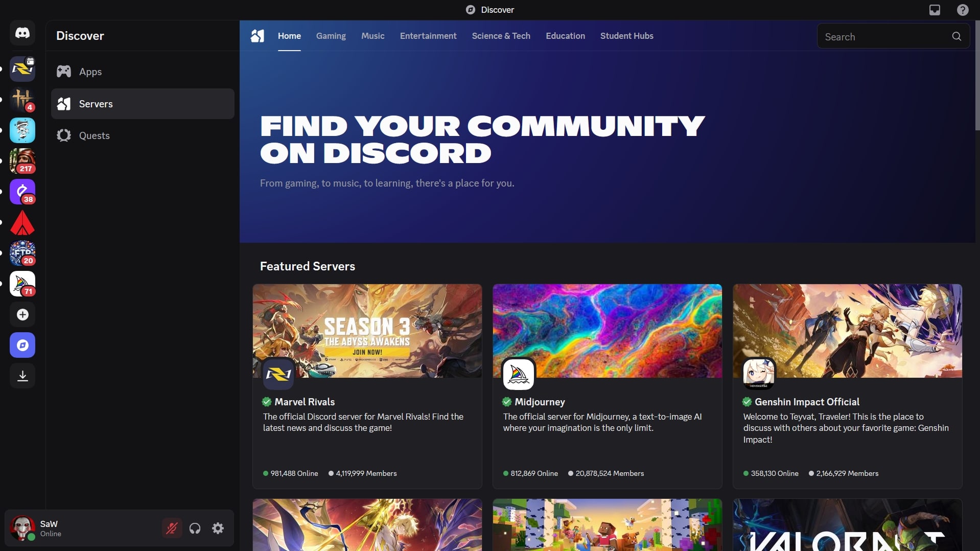
Task: Open the teal cartoon face server icon
Action: point(22,130)
